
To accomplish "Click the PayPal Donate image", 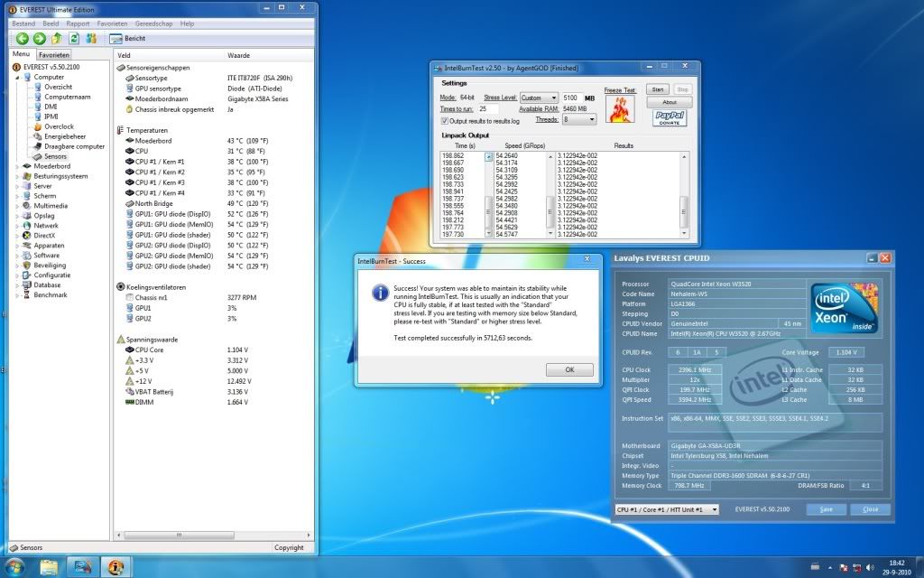I will [670, 118].
